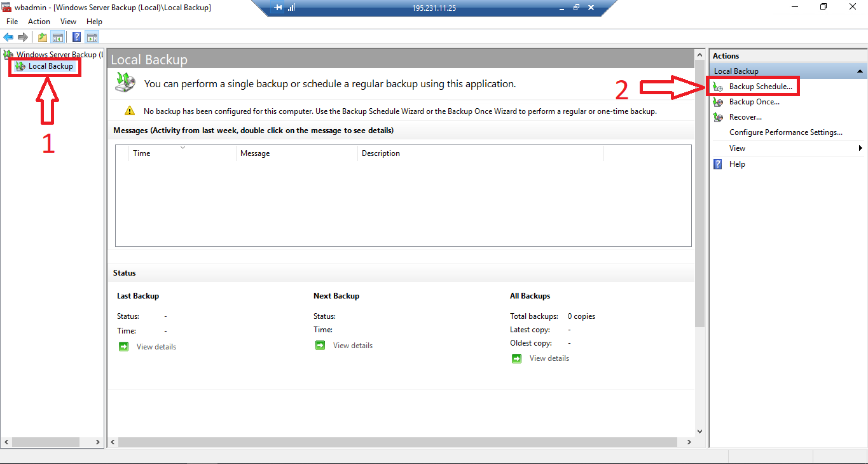The image size is (868, 464).
Task: Toggle the Show/Hide Console Tree toolbar icon
Action: click(x=57, y=36)
